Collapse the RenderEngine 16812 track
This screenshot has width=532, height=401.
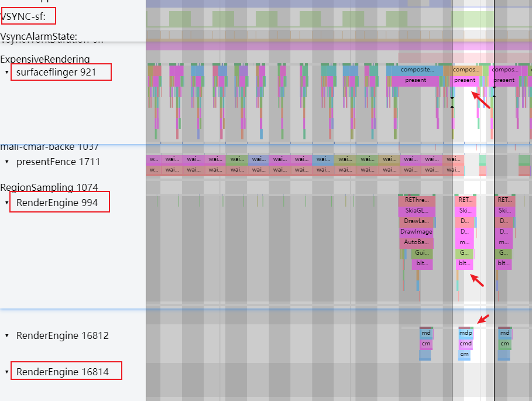pos(7,335)
